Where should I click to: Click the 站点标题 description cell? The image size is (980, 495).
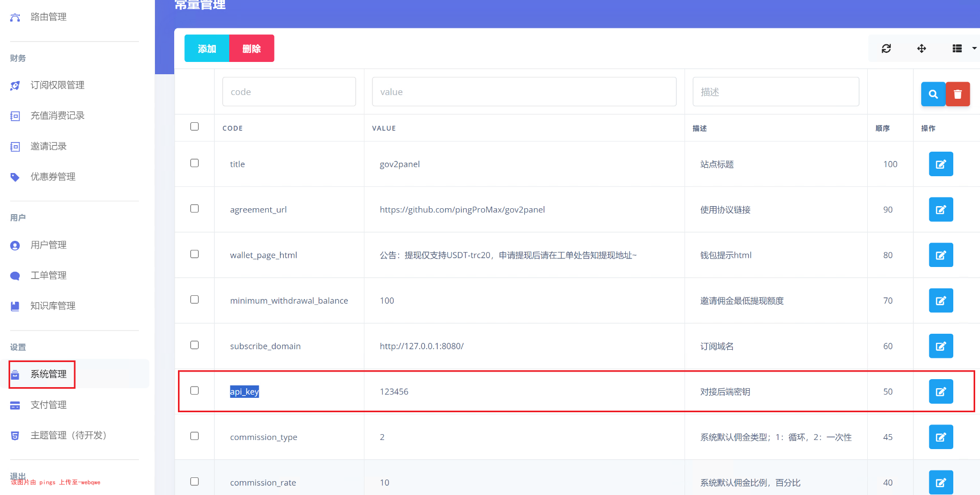(x=717, y=164)
